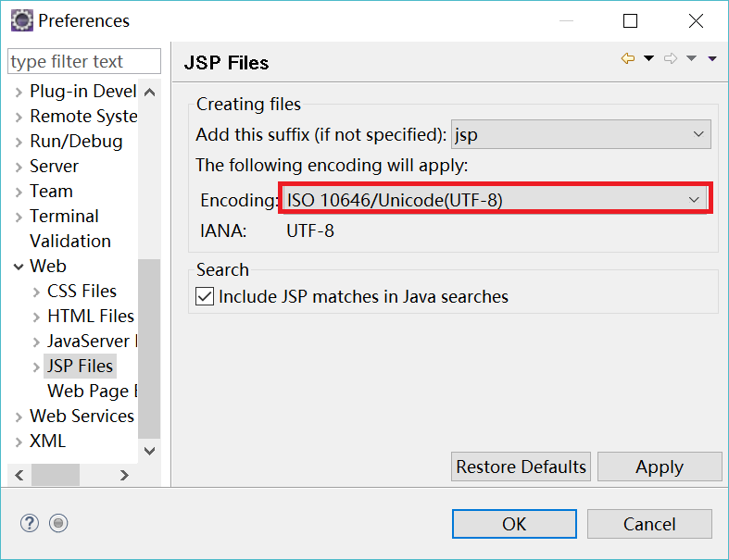729x560 pixels.
Task: Click in the type filter text field
Action: click(x=83, y=62)
